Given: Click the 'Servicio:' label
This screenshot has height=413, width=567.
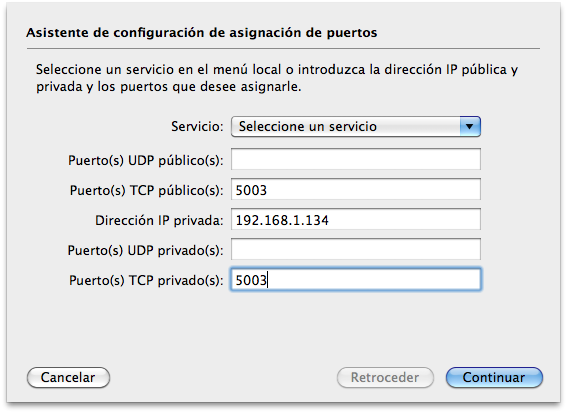Looking at the screenshot, I should (x=197, y=127).
